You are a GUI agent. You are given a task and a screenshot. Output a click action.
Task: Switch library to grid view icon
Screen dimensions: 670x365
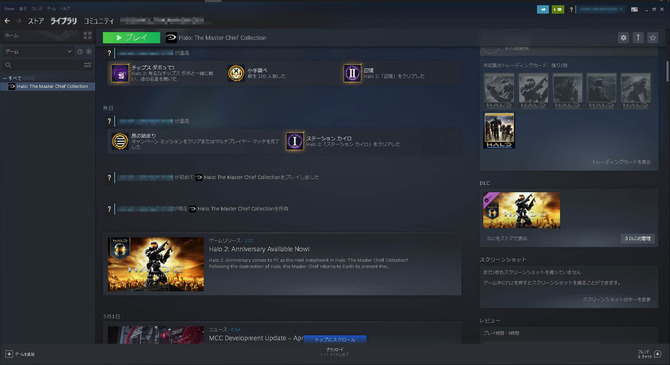pos(88,35)
